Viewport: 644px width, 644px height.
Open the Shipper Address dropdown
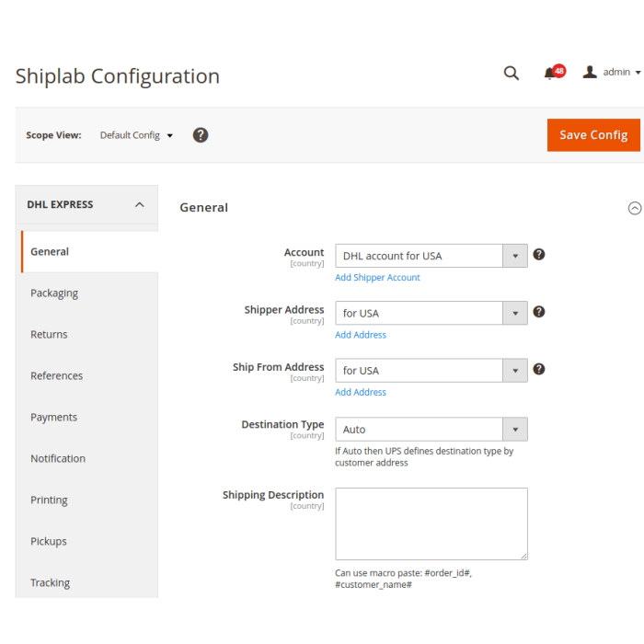point(431,314)
